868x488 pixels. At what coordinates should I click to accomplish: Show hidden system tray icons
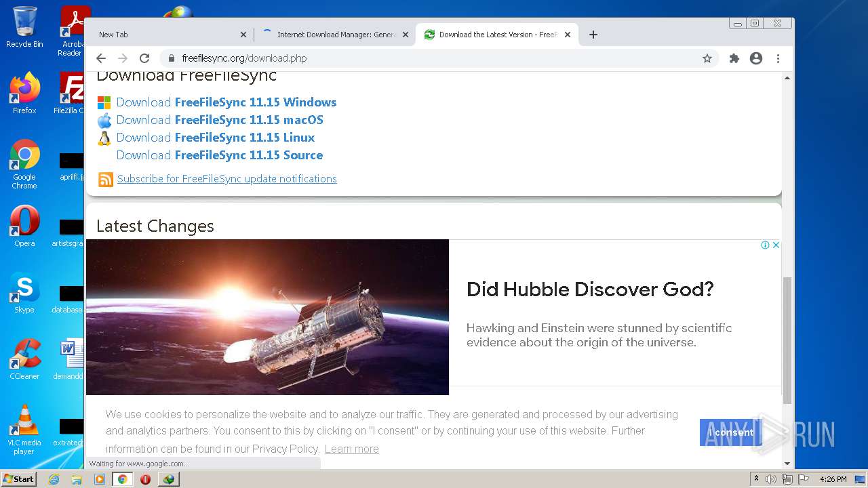pyautogui.click(x=757, y=479)
